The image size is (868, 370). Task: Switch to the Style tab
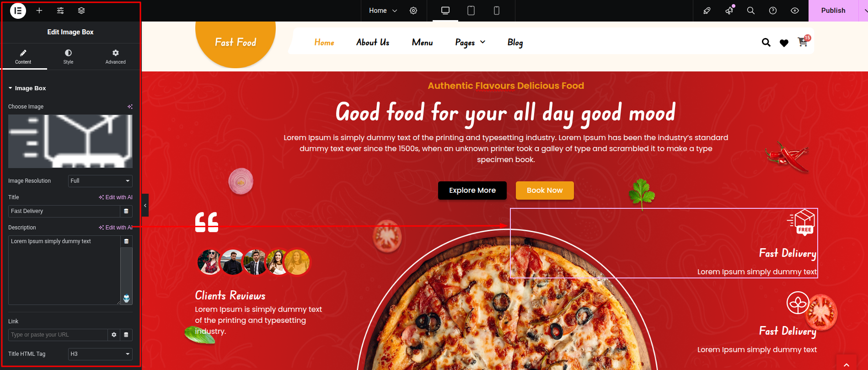pos(68,57)
